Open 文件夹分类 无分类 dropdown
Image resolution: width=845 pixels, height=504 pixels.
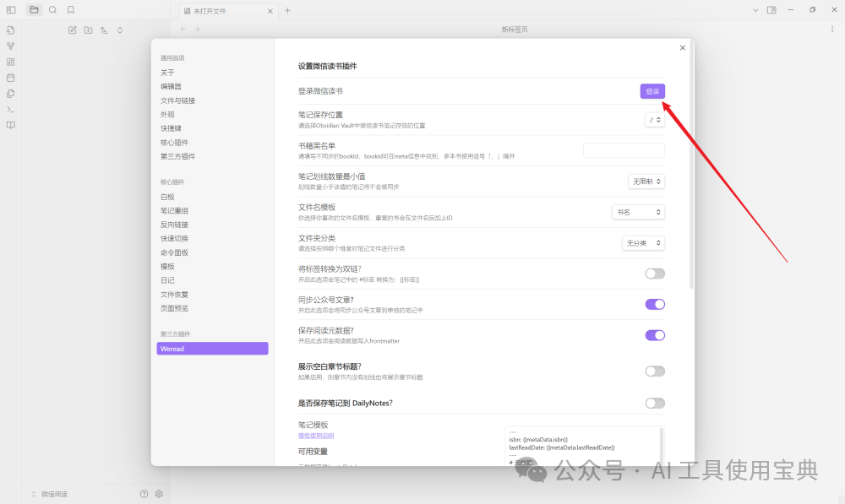pos(643,243)
